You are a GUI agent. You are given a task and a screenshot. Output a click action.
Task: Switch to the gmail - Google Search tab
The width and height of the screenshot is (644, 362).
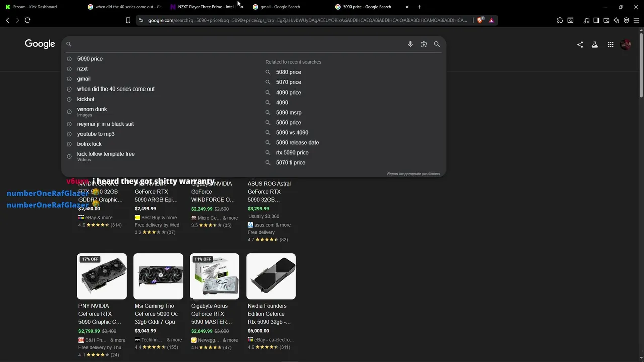[289, 7]
